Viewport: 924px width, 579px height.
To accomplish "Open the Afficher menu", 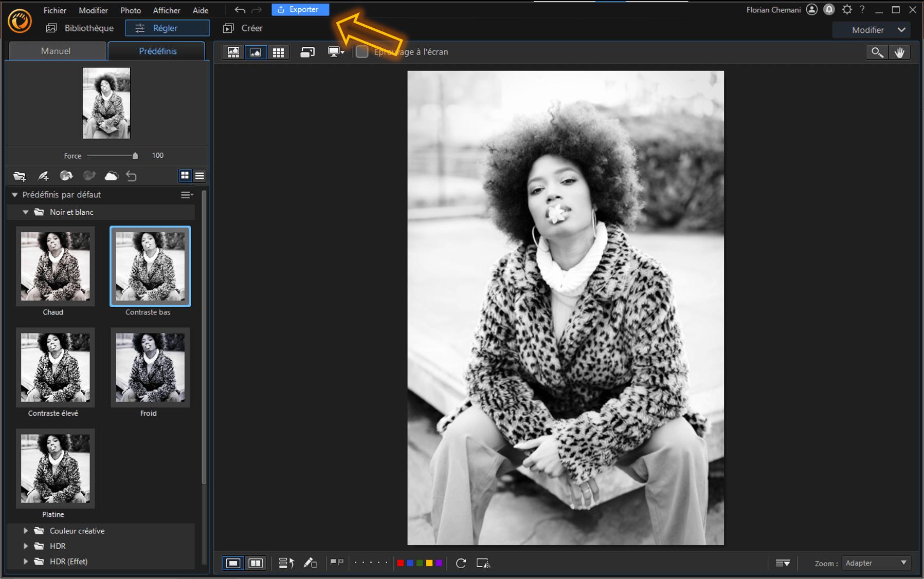I will click(167, 10).
